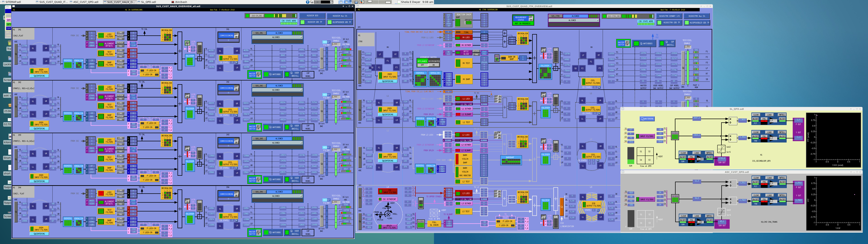The height and width of the screenshot is (244, 868).
Task: Open the SENSALIGN matrix in the IM1 row
Action: 78,64
